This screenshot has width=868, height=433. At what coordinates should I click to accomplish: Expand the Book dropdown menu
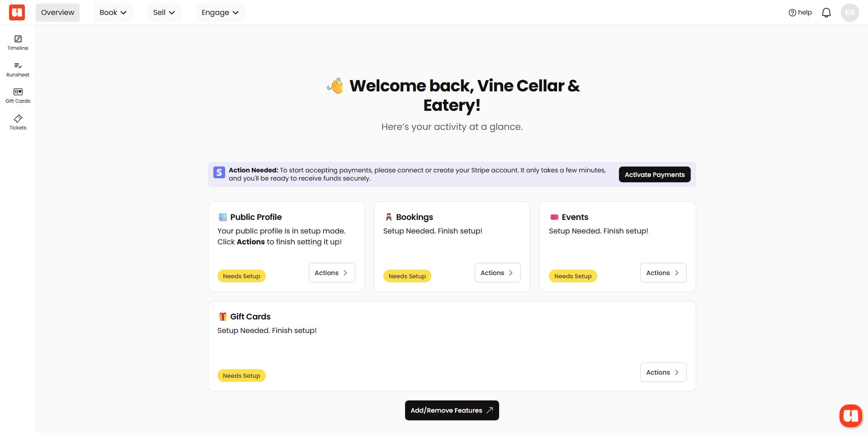tap(113, 13)
